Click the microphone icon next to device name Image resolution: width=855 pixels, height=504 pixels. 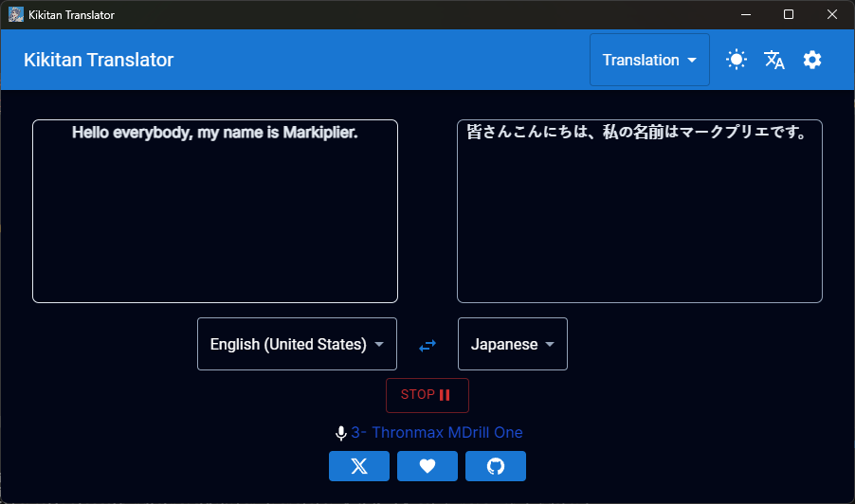tap(341, 433)
